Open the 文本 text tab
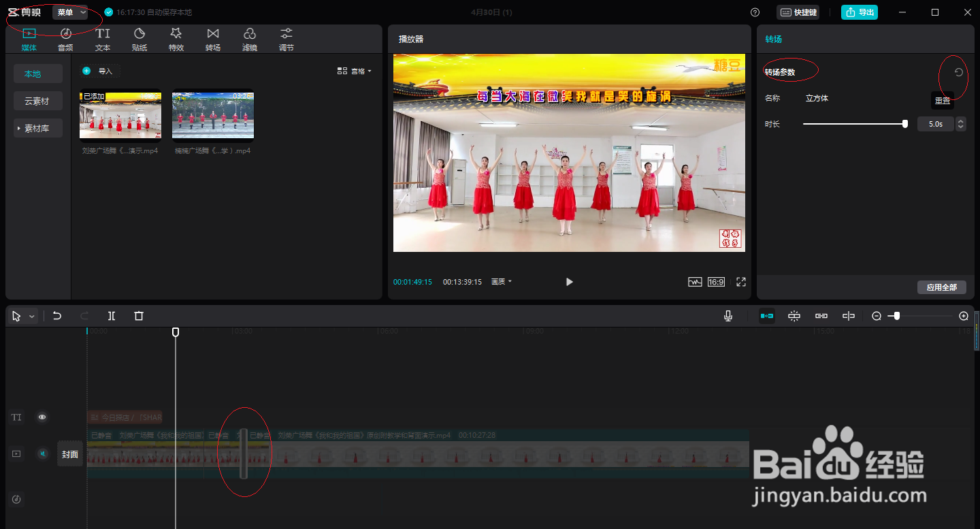The height and width of the screenshot is (529, 980). pos(103,39)
